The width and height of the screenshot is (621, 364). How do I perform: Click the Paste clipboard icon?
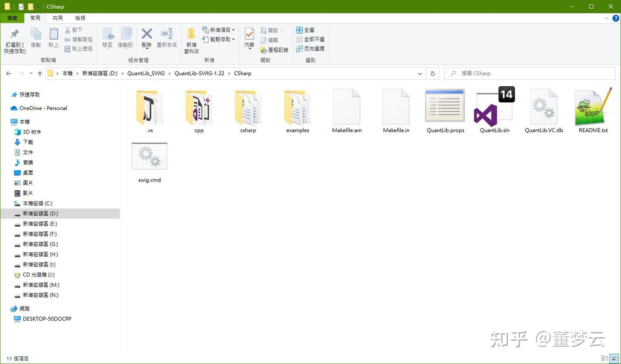click(x=53, y=34)
